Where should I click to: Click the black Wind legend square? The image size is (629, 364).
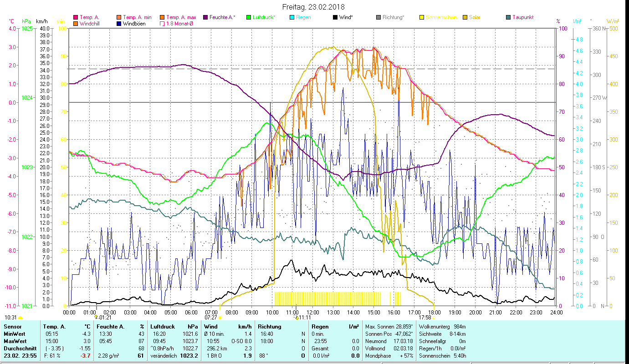335,18
